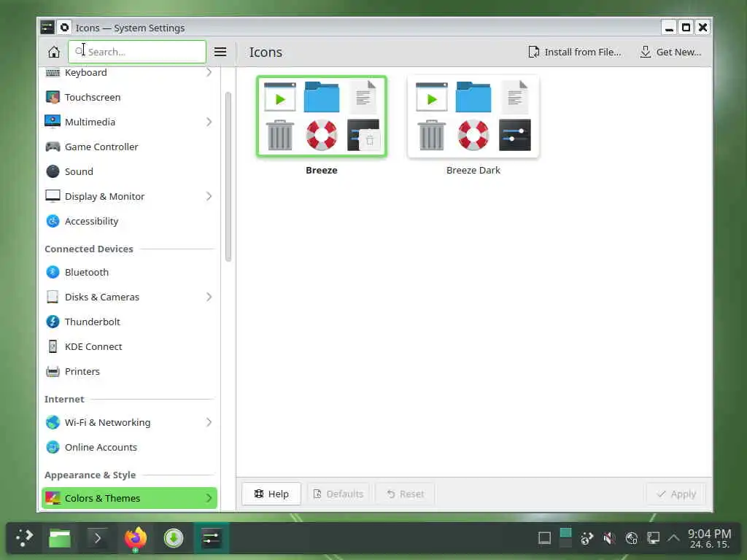Screen dimensions: 747x560
Task: Select the Breeze Dark icon theme
Action: pyautogui.click(x=473, y=116)
